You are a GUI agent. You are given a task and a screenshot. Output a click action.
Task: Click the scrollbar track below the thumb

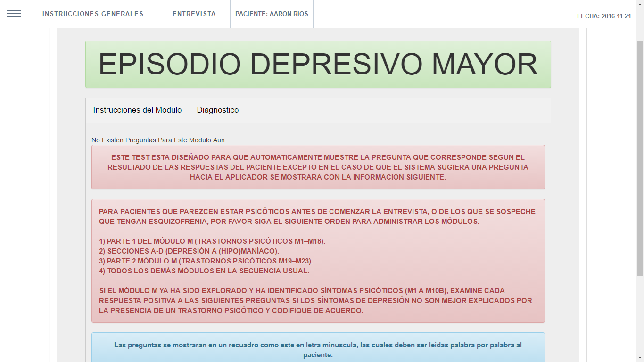pyautogui.click(x=640, y=321)
